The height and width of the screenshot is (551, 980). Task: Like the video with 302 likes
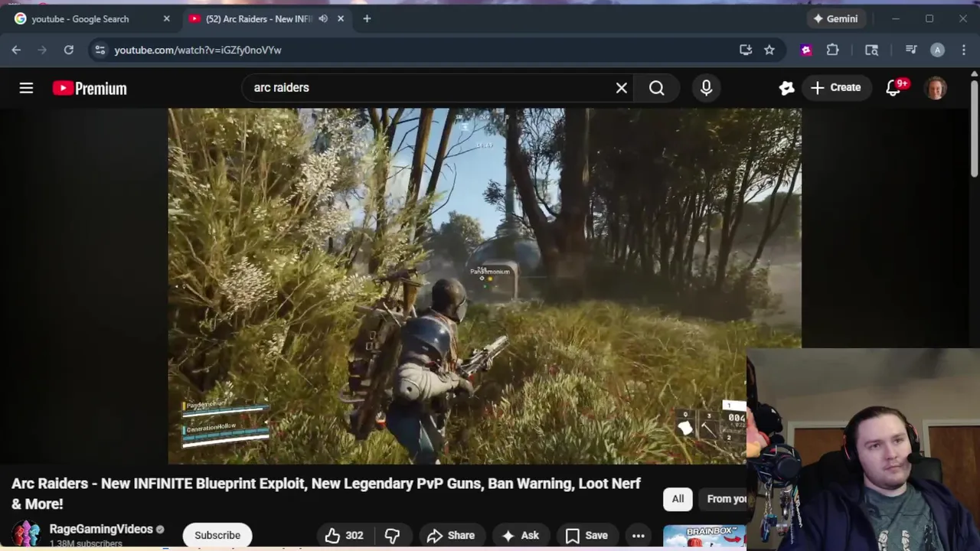coord(344,536)
